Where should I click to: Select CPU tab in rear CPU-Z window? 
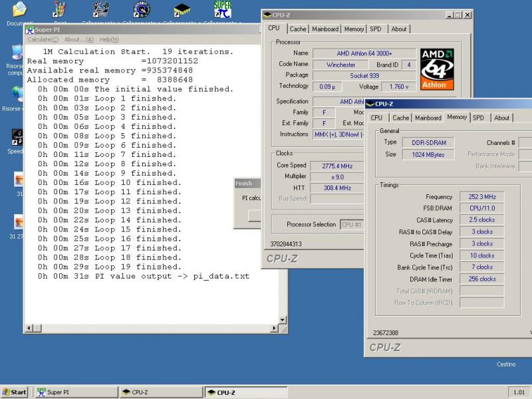(274, 28)
